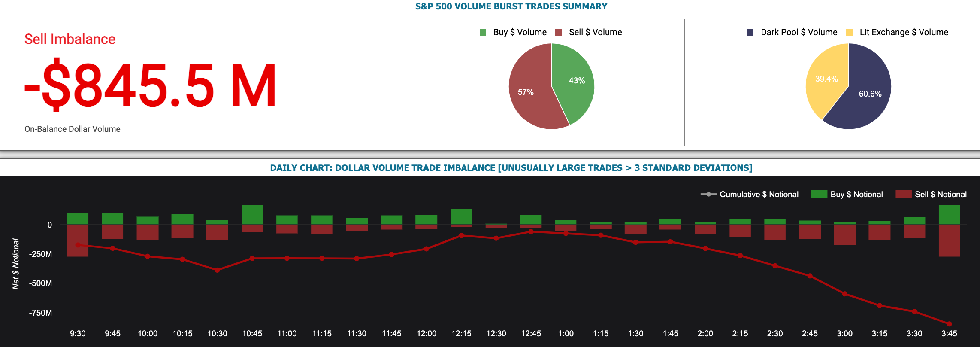
Task: Click the -750M y-axis label
Action: pyautogui.click(x=40, y=313)
